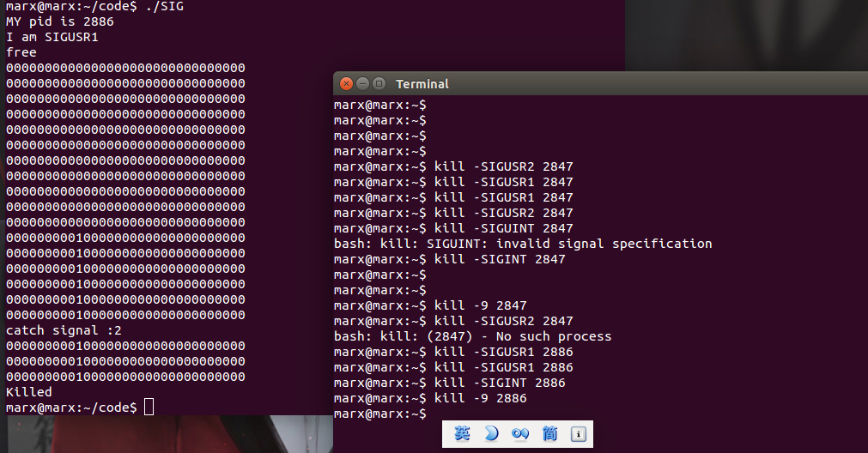This screenshot has height=453, width=868.
Task: Select the 'MY pid is 2886' line
Action: 60,21
